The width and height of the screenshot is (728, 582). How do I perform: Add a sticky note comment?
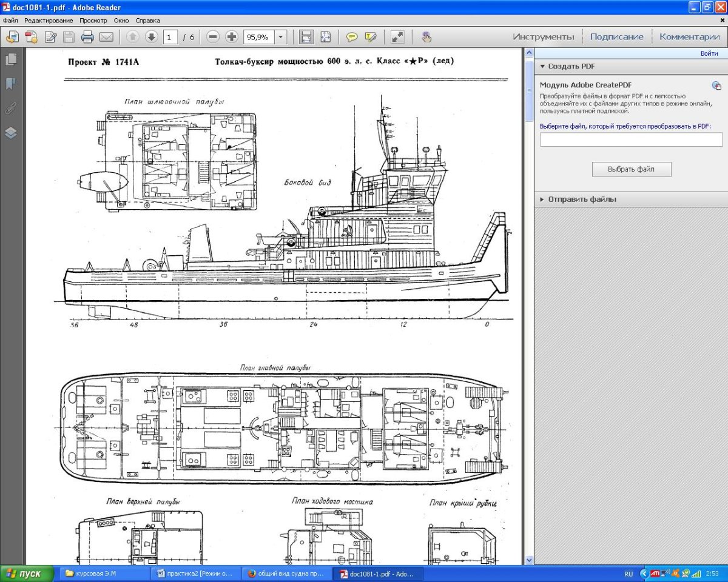(352, 37)
